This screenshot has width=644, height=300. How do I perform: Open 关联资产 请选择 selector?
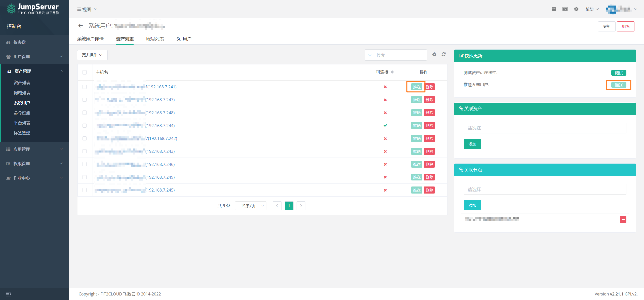pyautogui.click(x=545, y=128)
